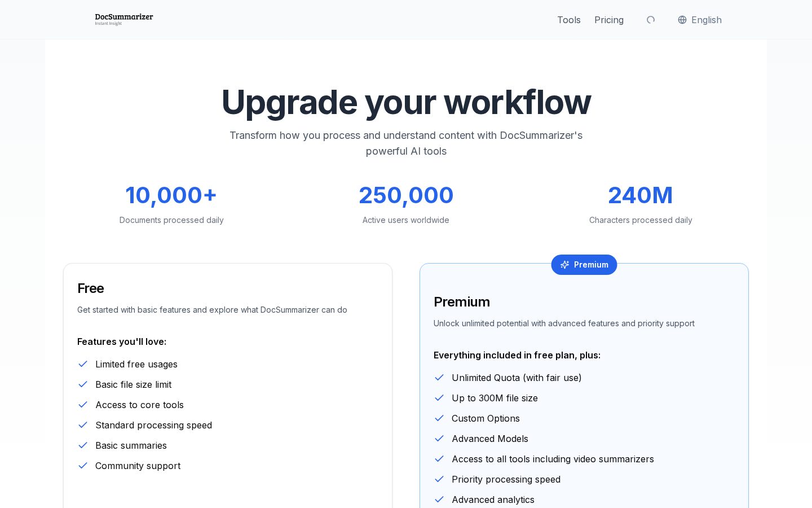Click checkmark beside Custom Options

[439, 418]
